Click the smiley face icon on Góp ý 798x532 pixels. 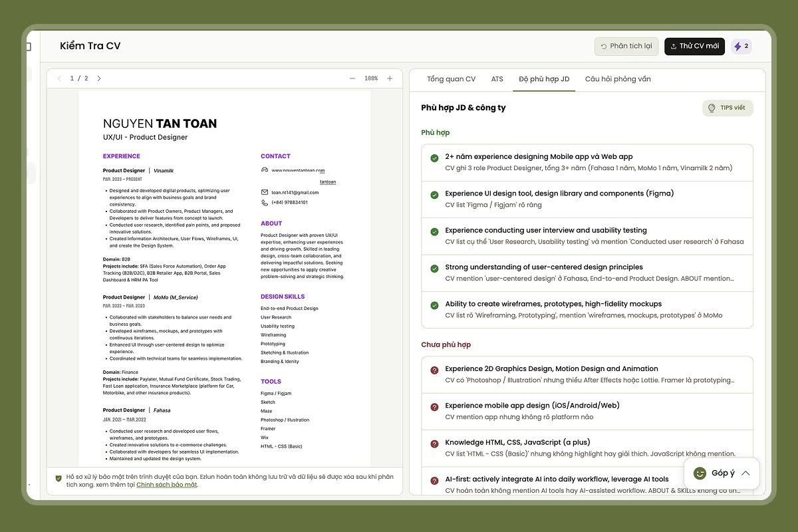pyautogui.click(x=700, y=473)
